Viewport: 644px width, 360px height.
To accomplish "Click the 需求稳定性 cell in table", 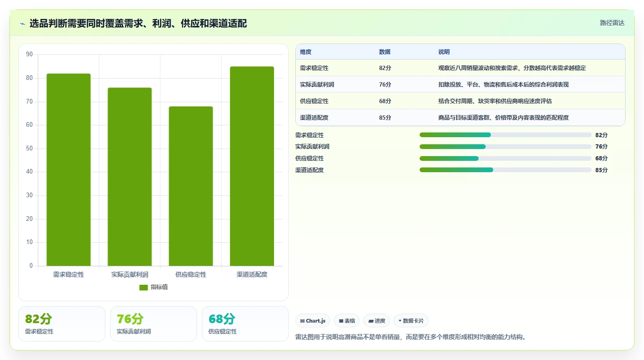I will (314, 68).
